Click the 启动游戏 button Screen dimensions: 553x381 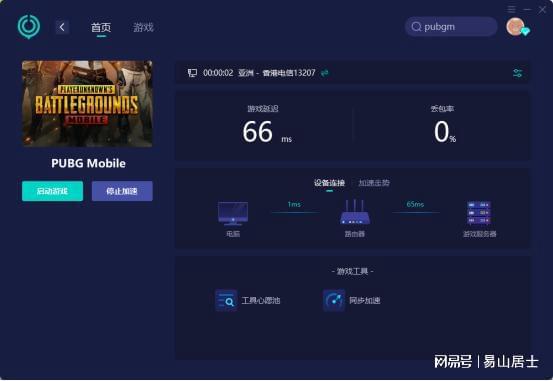tap(53, 191)
